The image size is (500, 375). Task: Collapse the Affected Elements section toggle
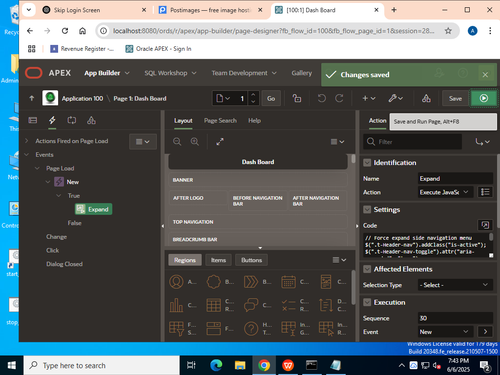coord(367,269)
